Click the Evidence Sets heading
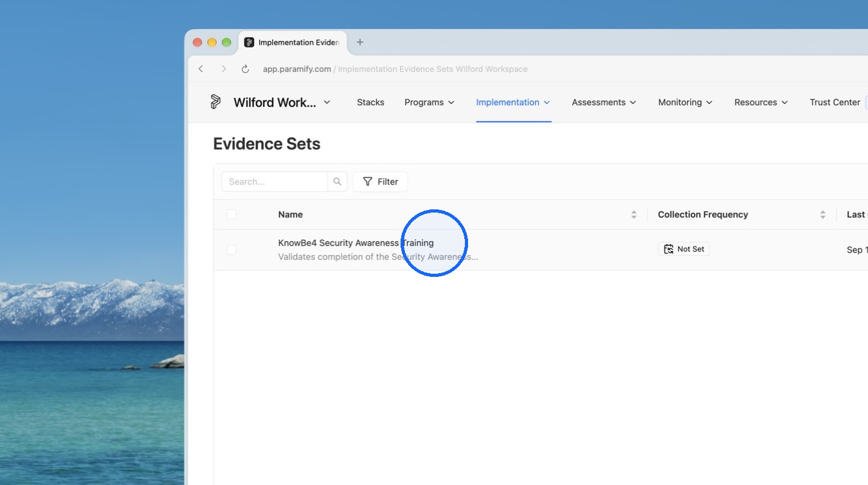This screenshot has width=868, height=485. click(267, 144)
